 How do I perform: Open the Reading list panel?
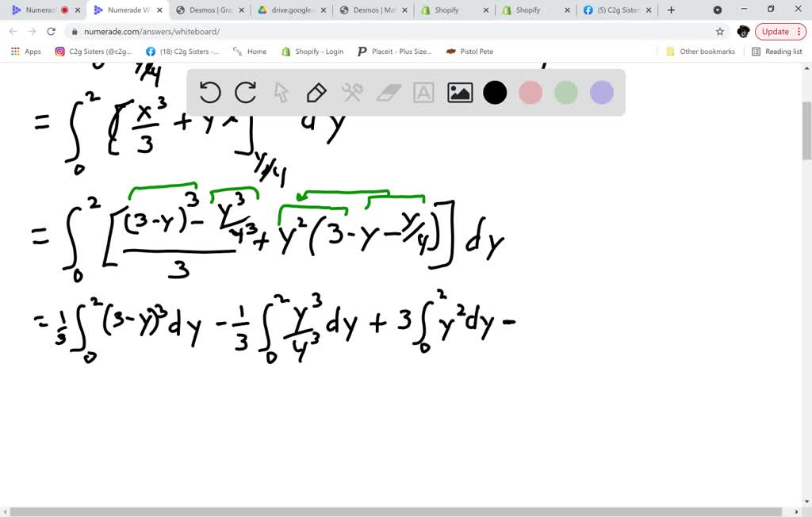[777, 52]
